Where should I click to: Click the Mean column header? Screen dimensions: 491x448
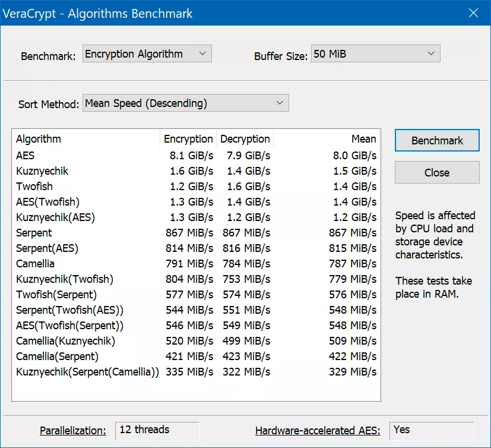coord(327,139)
